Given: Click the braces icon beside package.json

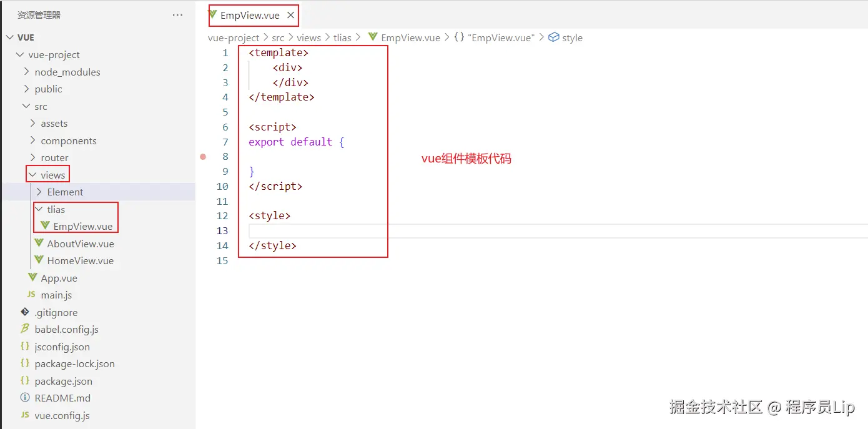Looking at the screenshot, I should point(25,380).
